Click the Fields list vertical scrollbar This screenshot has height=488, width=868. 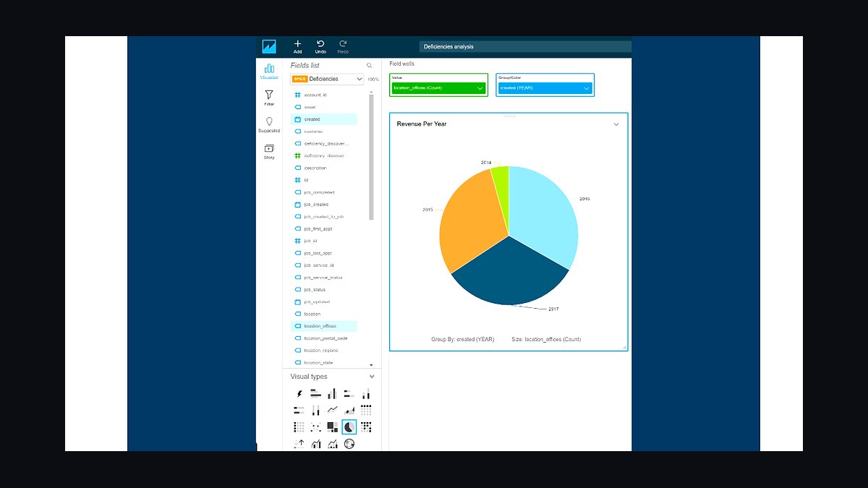[x=371, y=157]
